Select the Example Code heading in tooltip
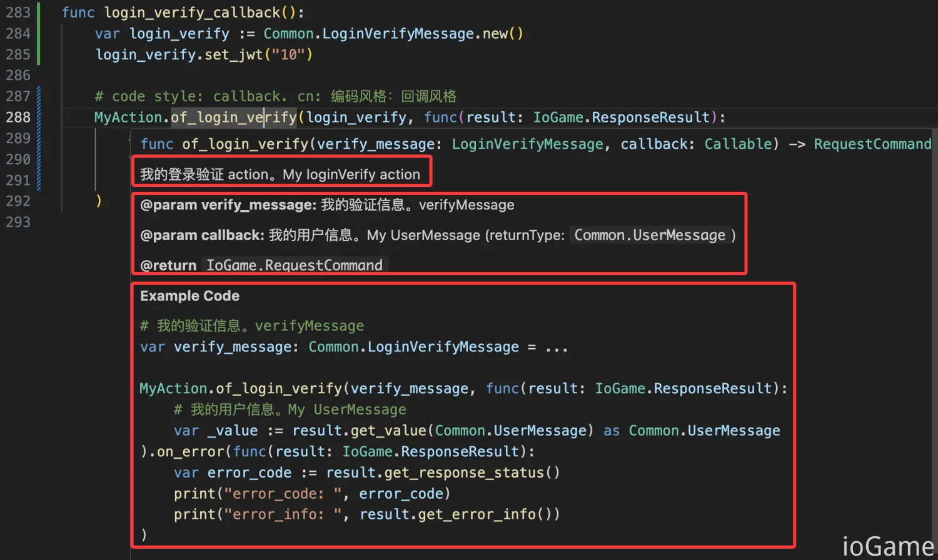 (189, 296)
